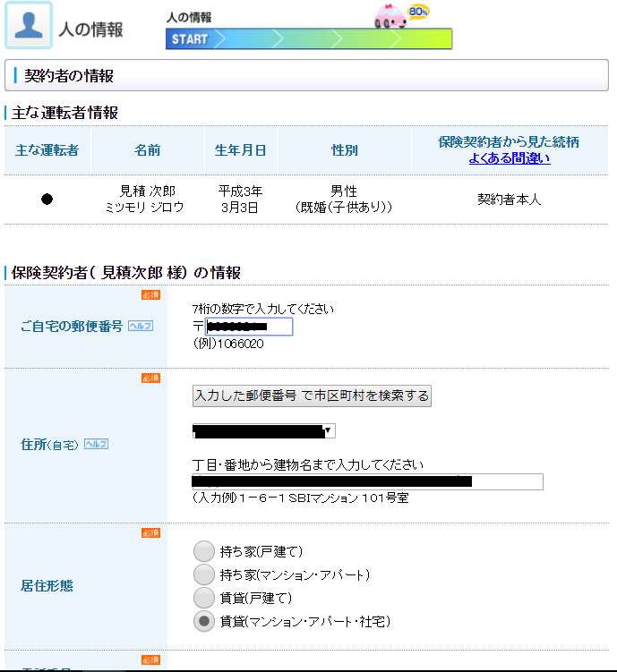Click the START segment of the progress bar
This screenshot has width=617, height=672.
coord(190,39)
